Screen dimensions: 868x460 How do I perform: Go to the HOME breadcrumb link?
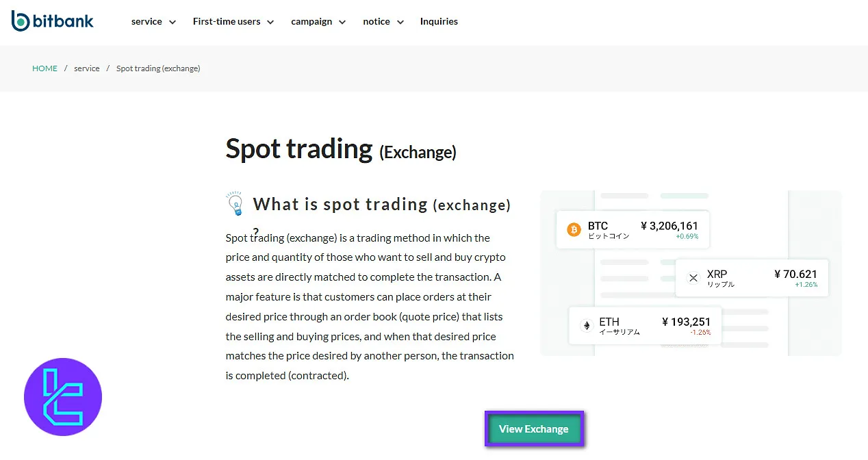pos(44,68)
